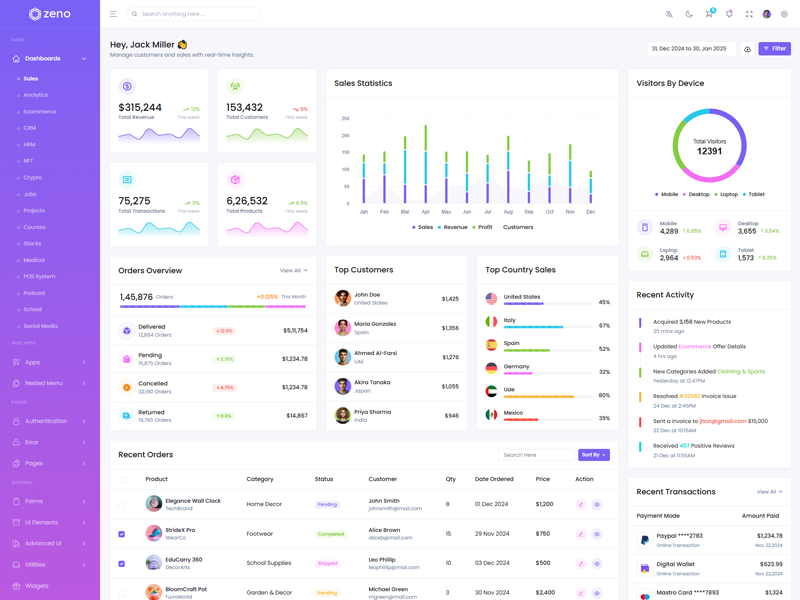Image resolution: width=800 pixels, height=600 pixels.
Task: Click View All in Orders Overview
Action: (293, 271)
